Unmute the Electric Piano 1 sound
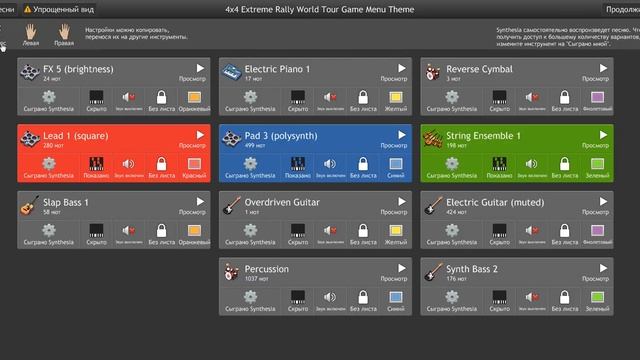640x360 pixels. click(x=330, y=97)
